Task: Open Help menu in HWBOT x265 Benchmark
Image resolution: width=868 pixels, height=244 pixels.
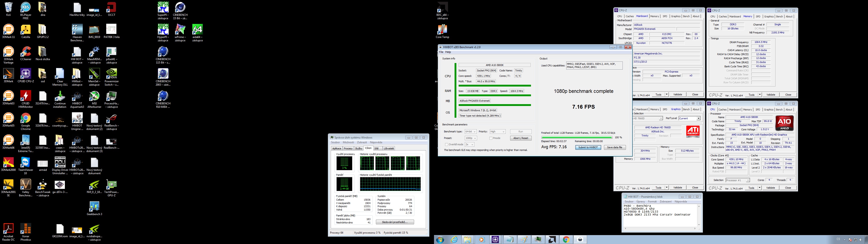Action: click(448, 52)
